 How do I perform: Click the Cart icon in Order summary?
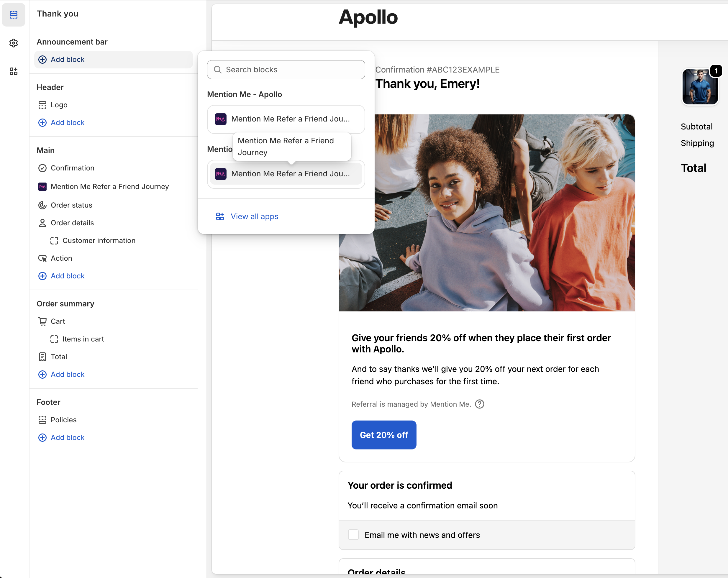(42, 321)
